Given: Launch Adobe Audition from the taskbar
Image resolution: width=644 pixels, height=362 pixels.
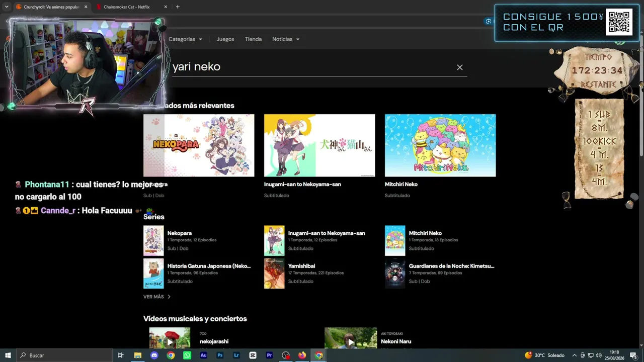Looking at the screenshot, I should pyautogui.click(x=204, y=355).
